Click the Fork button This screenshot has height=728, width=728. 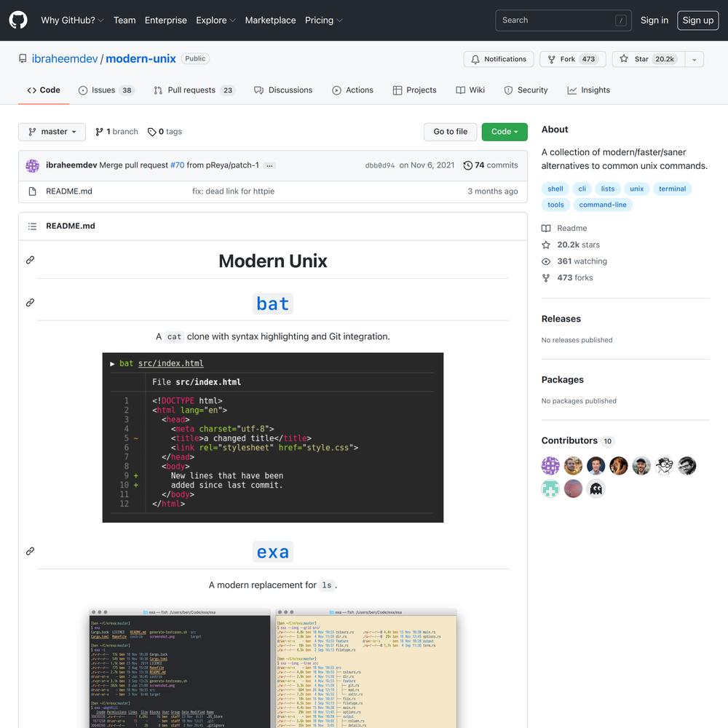pyautogui.click(x=573, y=60)
